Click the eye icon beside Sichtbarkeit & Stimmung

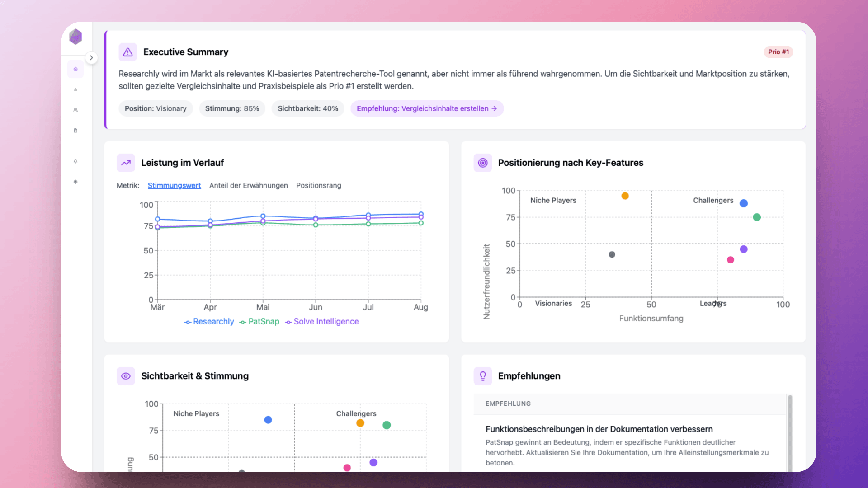[x=126, y=376]
